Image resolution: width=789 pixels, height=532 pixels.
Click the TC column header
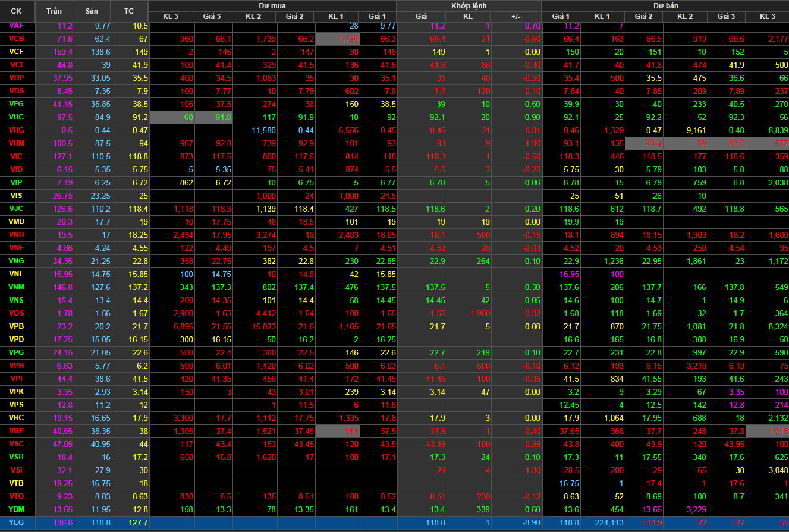click(130, 11)
